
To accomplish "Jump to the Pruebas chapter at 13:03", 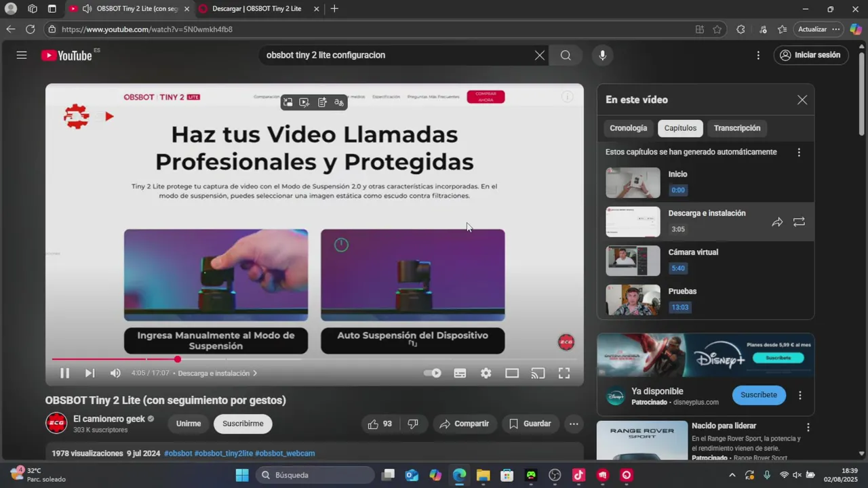I will 705,300.
